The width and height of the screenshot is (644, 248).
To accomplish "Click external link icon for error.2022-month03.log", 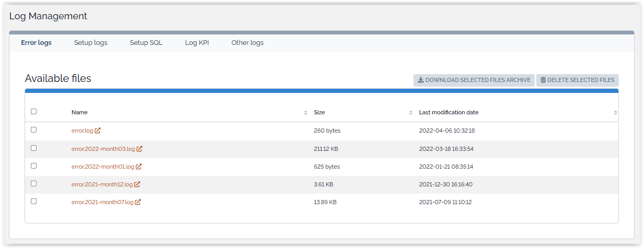I will click(x=140, y=149).
